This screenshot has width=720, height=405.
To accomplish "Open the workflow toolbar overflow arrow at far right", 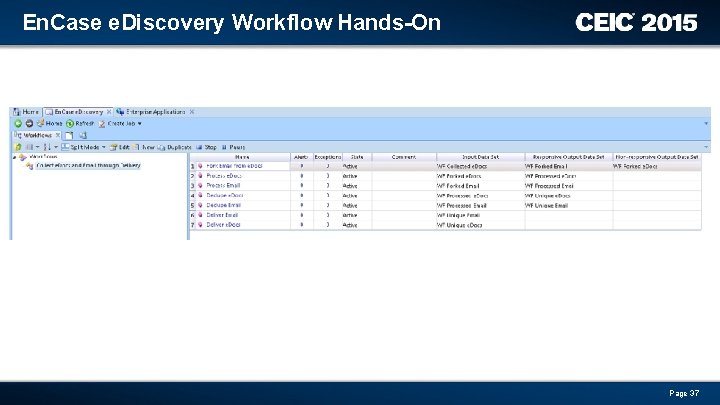I will tap(706, 147).
